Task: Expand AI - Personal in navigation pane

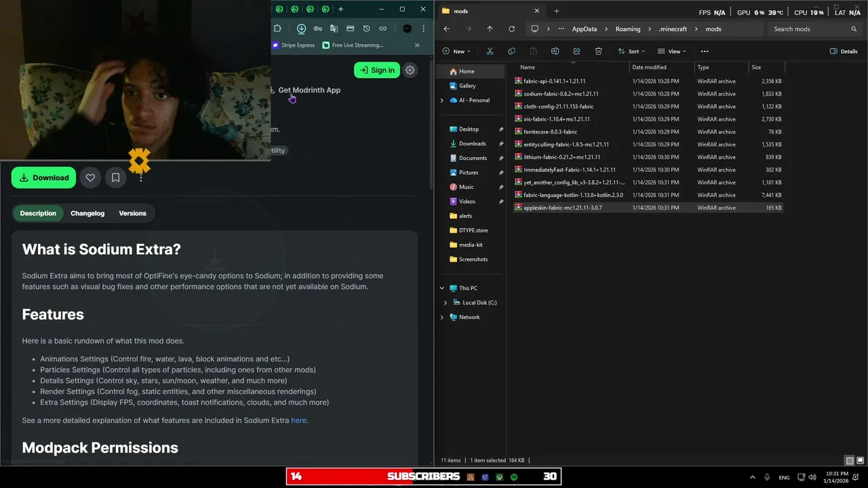Action: pos(442,100)
